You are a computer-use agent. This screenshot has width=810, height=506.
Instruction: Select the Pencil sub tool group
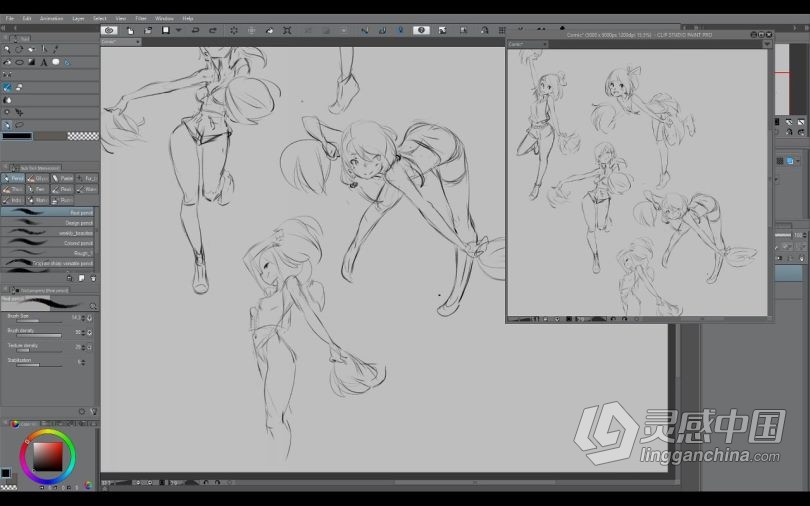[x=13, y=178]
